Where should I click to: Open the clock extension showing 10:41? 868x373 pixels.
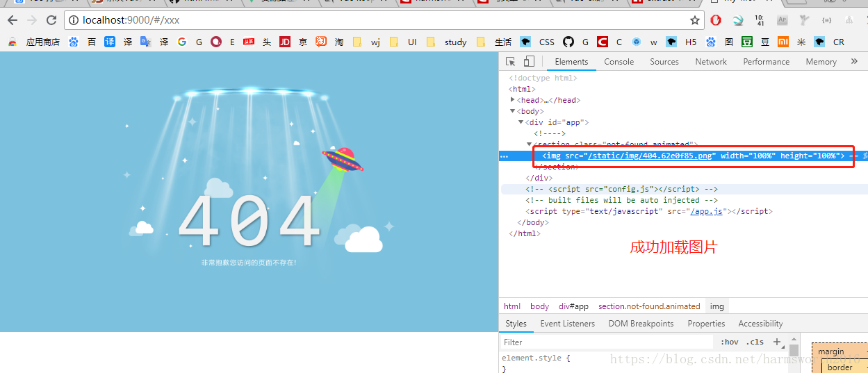759,20
